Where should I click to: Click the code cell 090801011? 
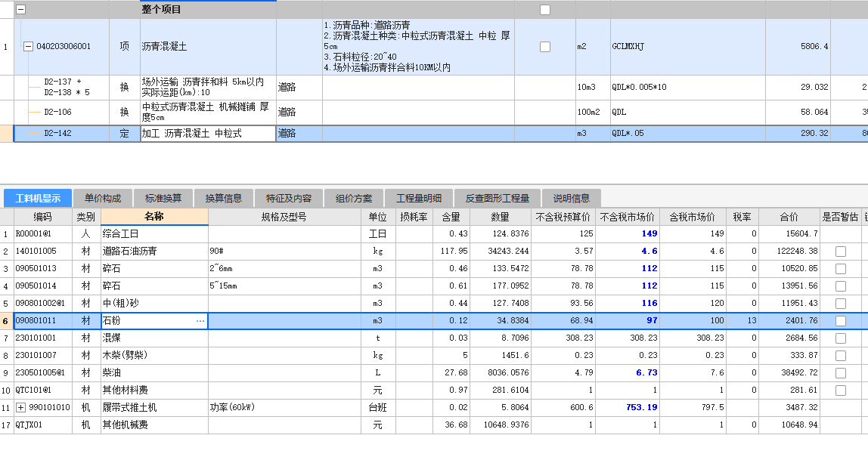pos(42,321)
